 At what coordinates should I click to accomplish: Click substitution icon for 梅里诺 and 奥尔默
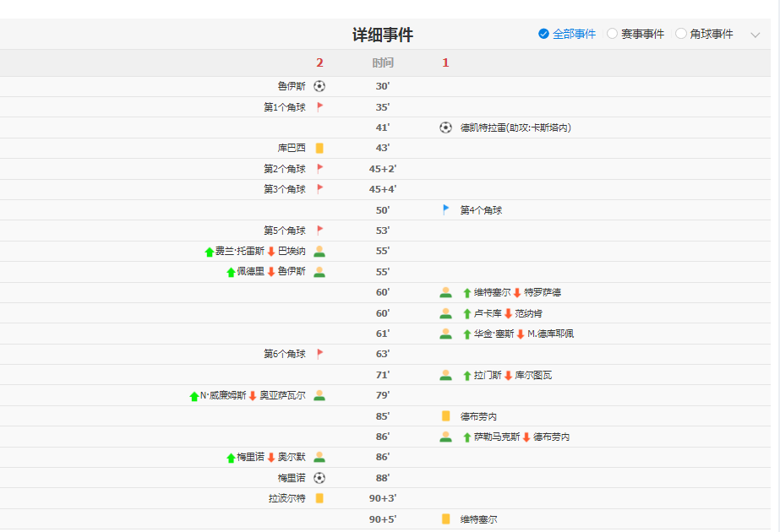319,457
